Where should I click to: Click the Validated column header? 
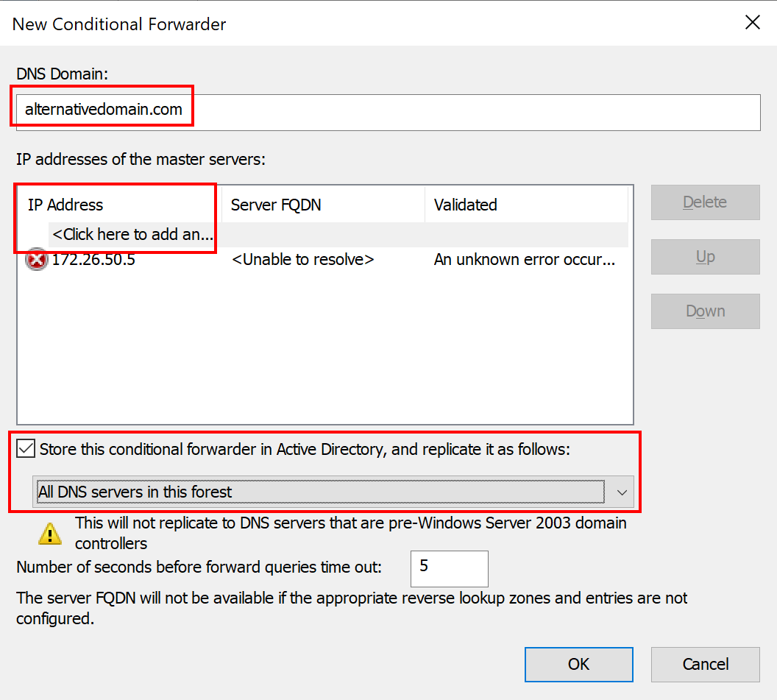[x=465, y=205]
